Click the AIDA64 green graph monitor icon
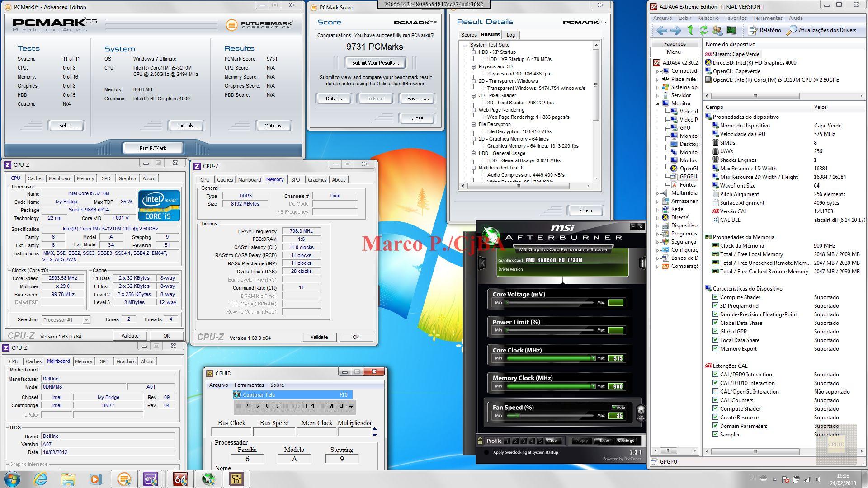This screenshot has width=868, height=488. pyautogui.click(x=731, y=30)
